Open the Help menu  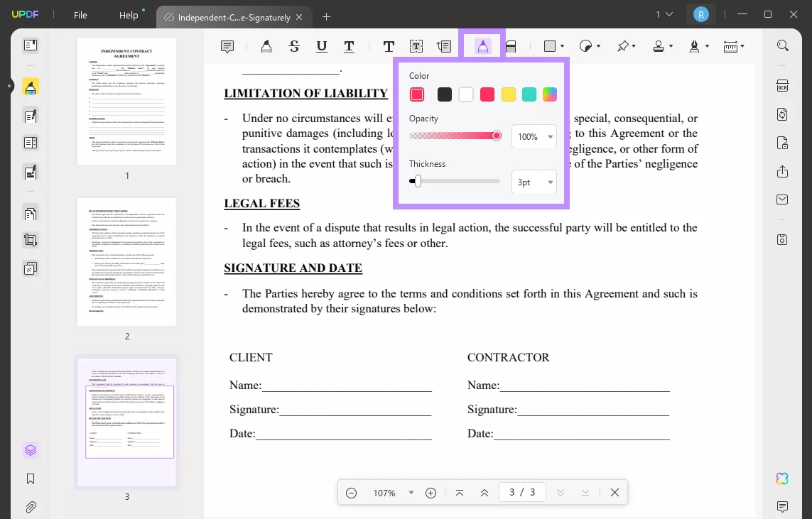coord(129,15)
